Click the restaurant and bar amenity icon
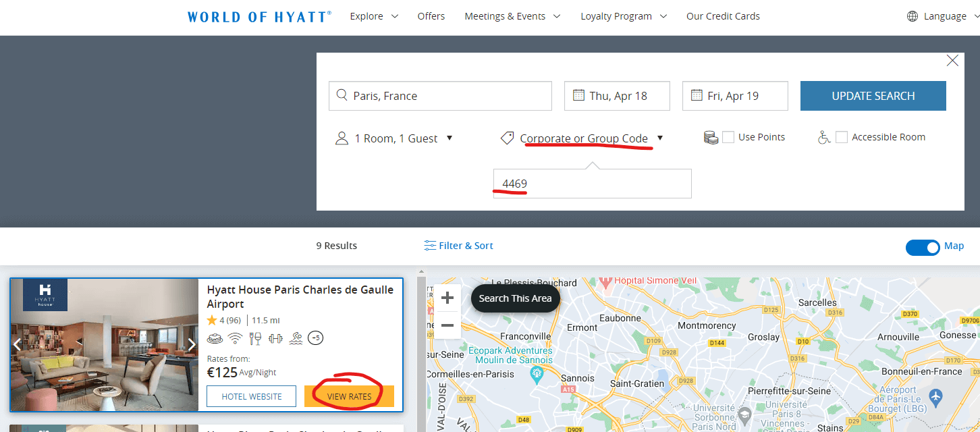The width and height of the screenshot is (980, 432). coord(255,338)
